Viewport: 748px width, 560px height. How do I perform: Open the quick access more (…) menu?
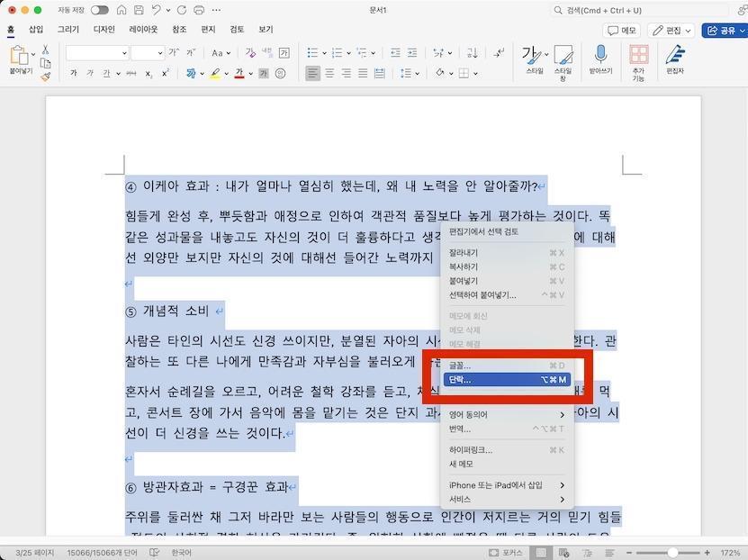point(216,10)
